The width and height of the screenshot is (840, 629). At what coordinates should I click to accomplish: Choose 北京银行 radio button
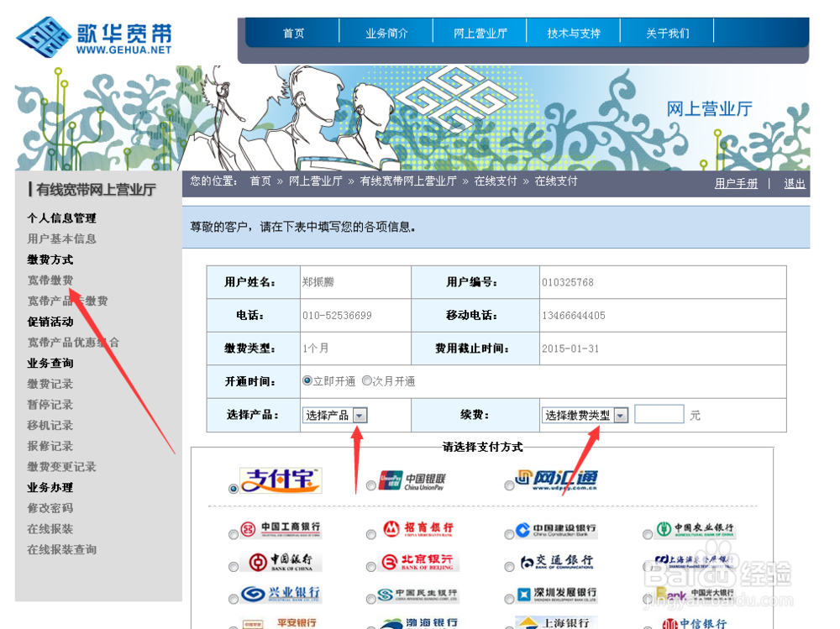point(370,567)
